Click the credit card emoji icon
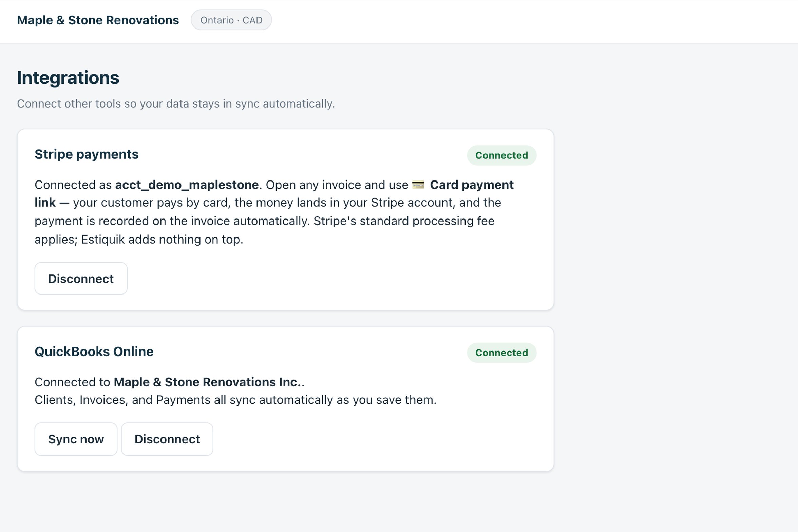This screenshot has height=532, width=798. [x=418, y=185]
